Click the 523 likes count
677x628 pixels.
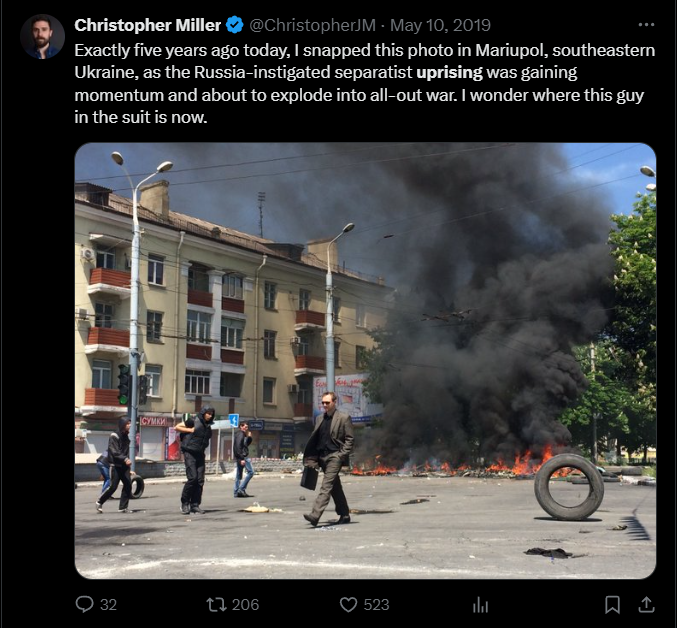376,605
